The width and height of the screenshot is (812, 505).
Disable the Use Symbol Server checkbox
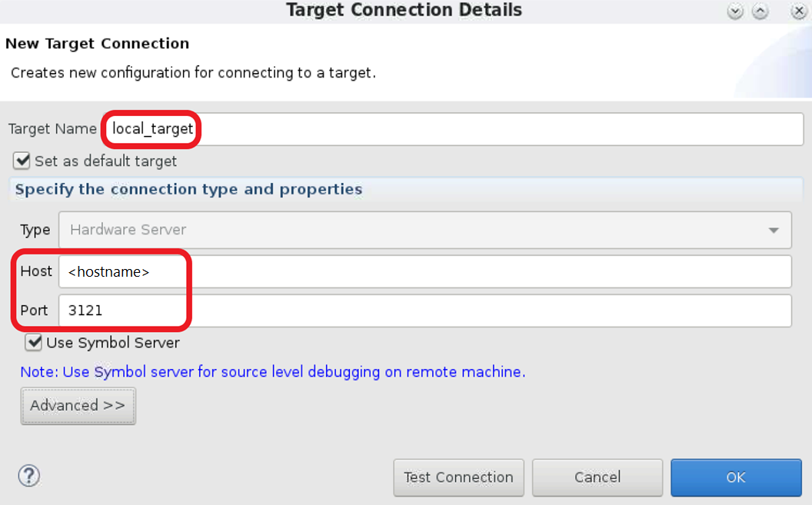[x=33, y=342]
